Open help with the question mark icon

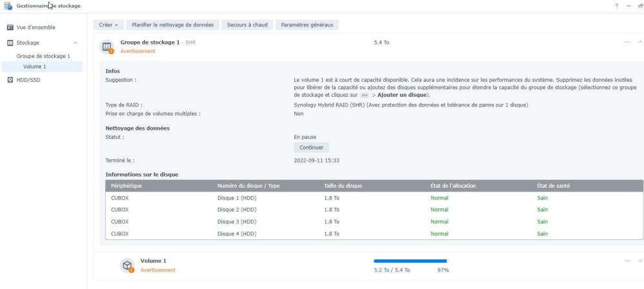click(618, 6)
